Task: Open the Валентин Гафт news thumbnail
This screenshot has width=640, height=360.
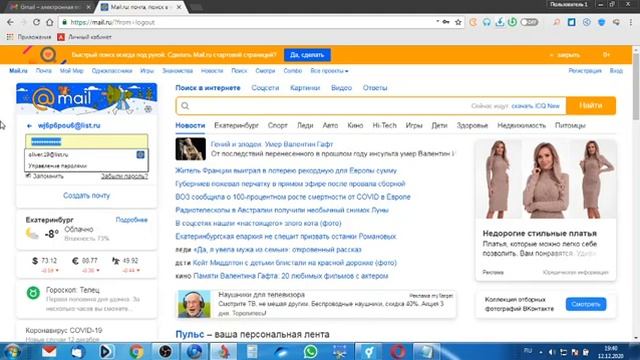Action: [x=191, y=149]
